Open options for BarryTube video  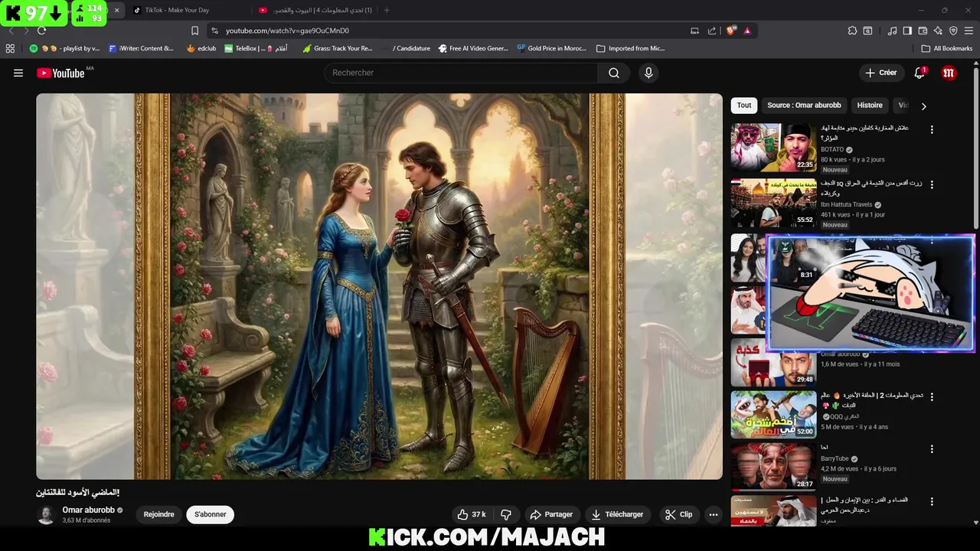(x=932, y=449)
